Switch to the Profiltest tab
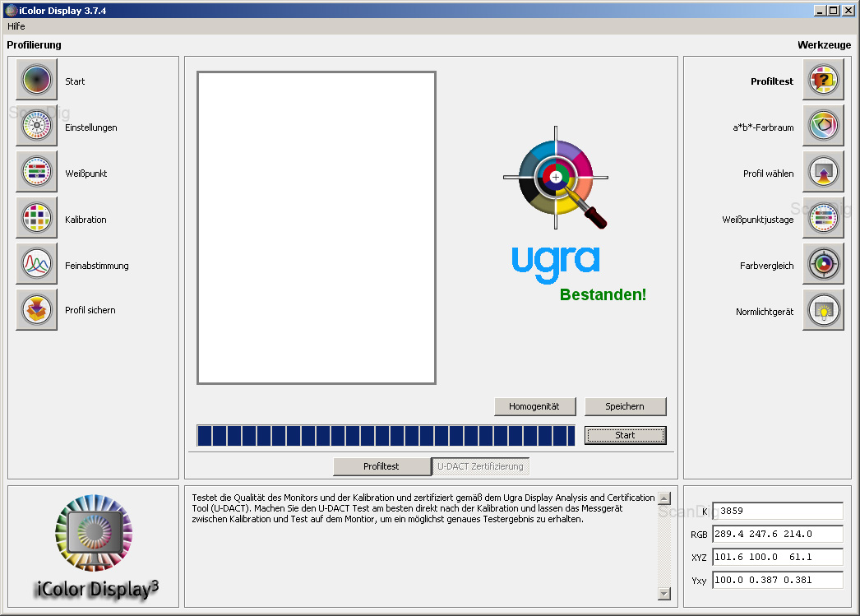Viewport: 860px width, 616px height. pos(381,466)
